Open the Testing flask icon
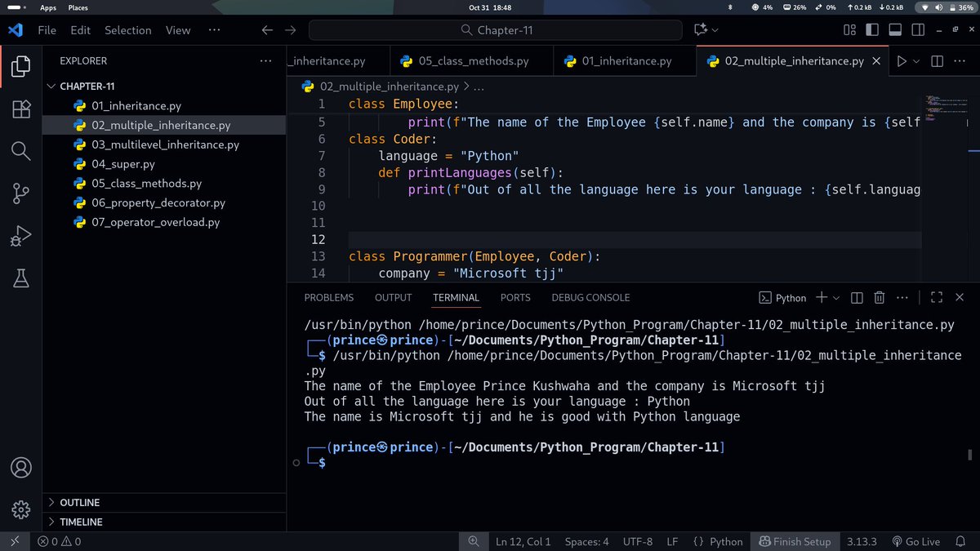This screenshot has width=980, height=551. (20, 279)
